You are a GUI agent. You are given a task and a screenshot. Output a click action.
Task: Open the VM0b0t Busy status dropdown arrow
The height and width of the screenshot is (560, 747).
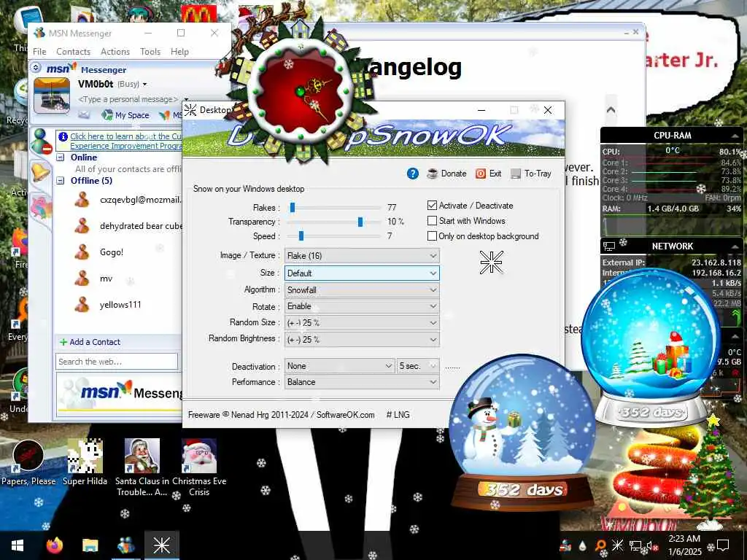click(145, 85)
